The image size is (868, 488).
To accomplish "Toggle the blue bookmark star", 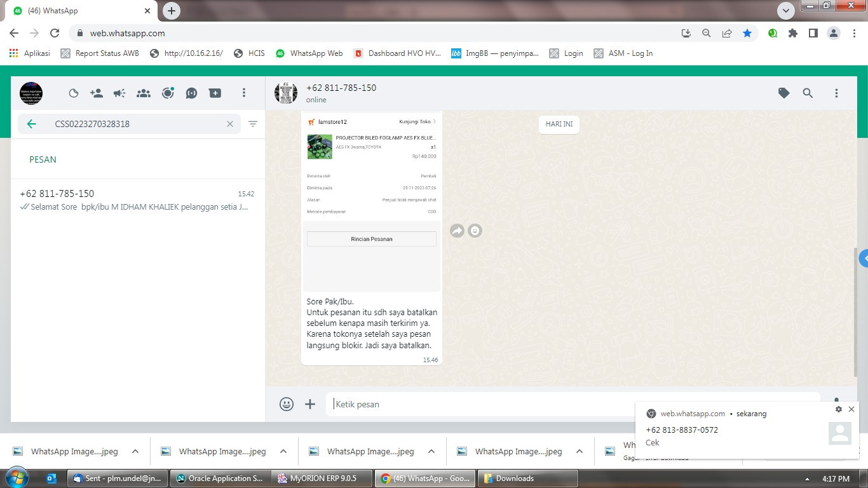I will tap(747, 33).
